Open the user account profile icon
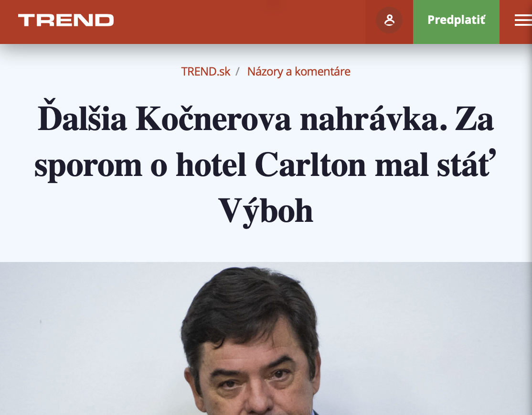This screenshot has width=532, height=415. (389, 21)
